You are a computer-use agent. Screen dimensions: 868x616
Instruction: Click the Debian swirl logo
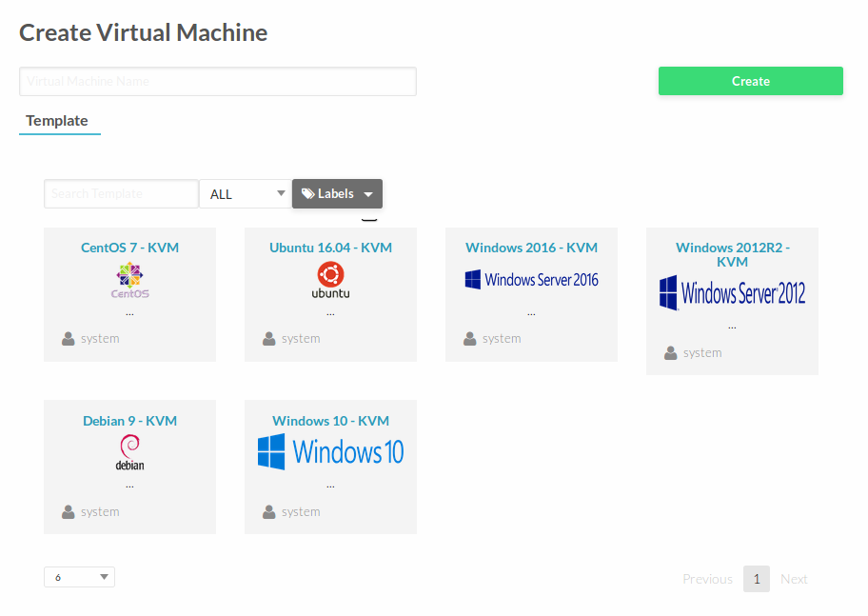129,452
